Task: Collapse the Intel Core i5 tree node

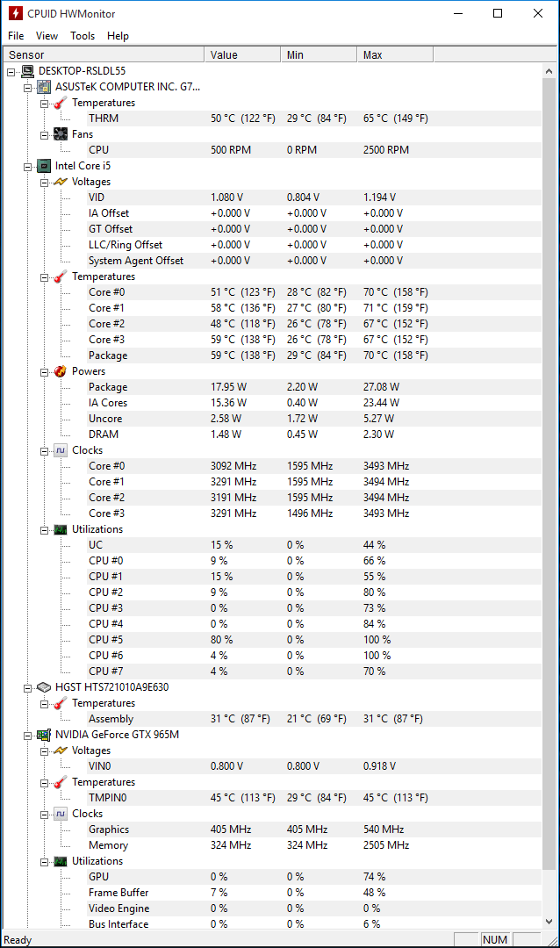Action: pyautogui.click(x=28, y=167)
